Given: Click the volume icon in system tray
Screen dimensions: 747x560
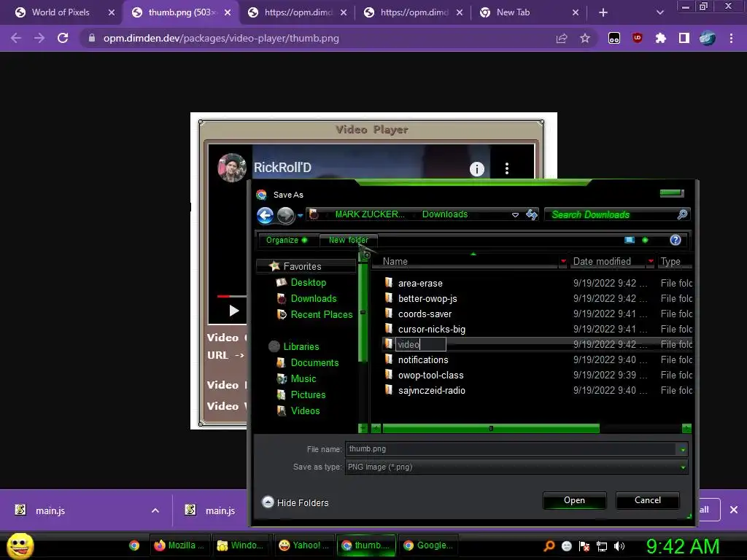Looking at the screenshot, I should pos(619,546).
